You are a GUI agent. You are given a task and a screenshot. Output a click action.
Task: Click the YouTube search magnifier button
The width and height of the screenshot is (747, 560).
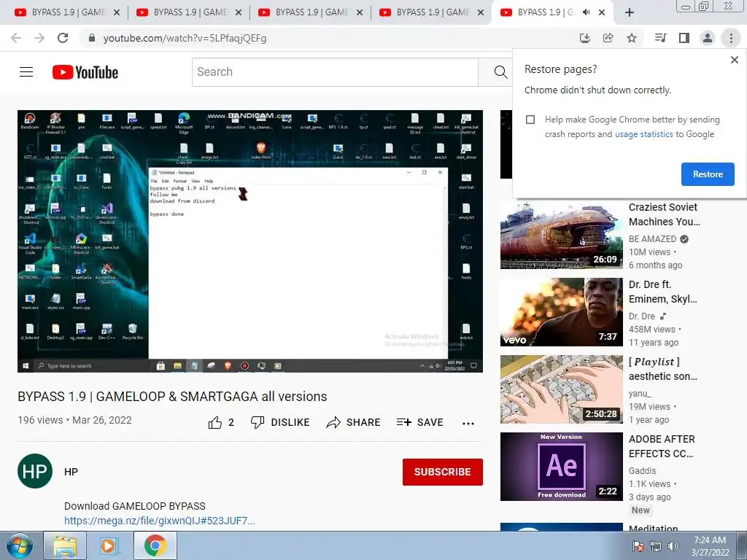pyautogui.click(x=500, y=72)
